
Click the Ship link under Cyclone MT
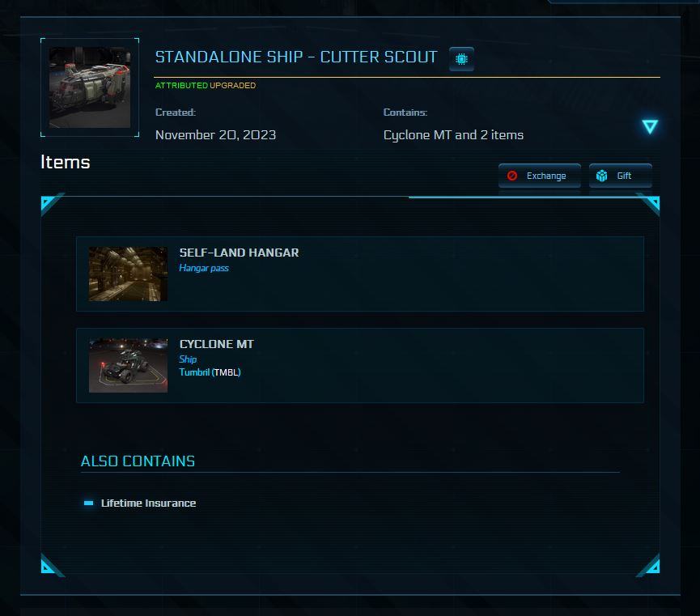pyautogui.click(x=188, y=359)
